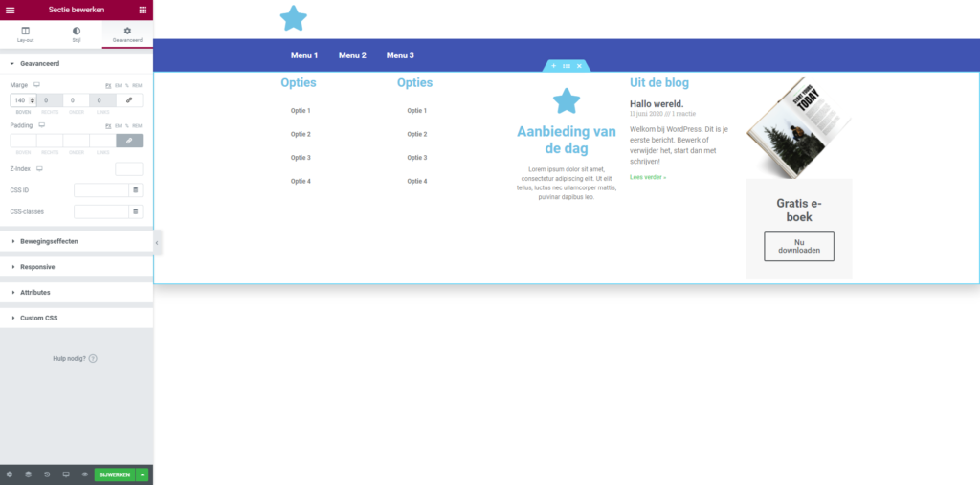980x485 pixels.
Task: Click the Padding Rechts input field
Action: (50, 141)
